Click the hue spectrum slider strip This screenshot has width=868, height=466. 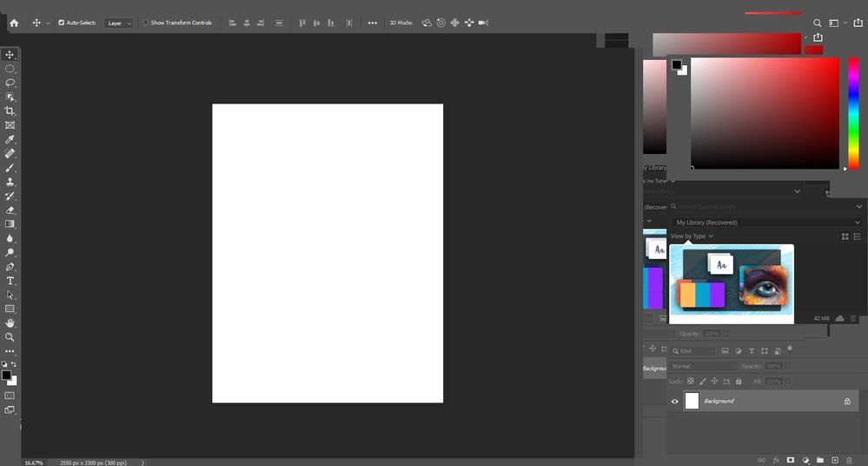[853, 113]
